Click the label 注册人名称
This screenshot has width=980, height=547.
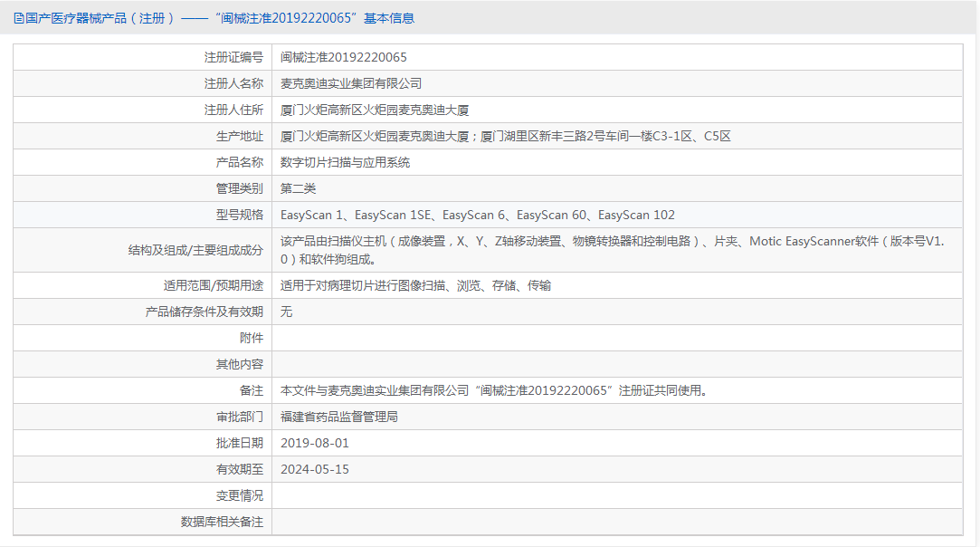[x=233, y=84]
